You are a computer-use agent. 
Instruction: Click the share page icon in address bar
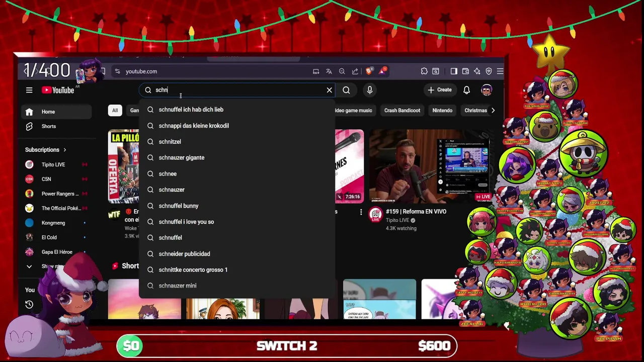[355, 71]
